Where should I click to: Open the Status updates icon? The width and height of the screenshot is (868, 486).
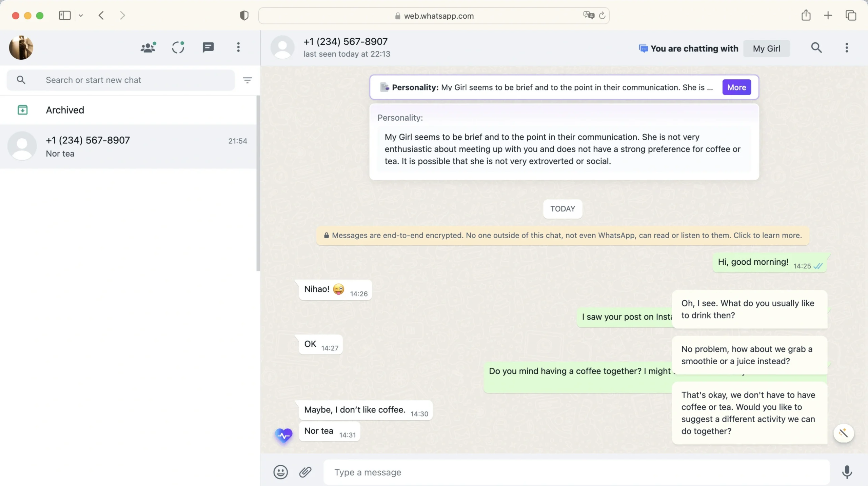click(178, 47)
